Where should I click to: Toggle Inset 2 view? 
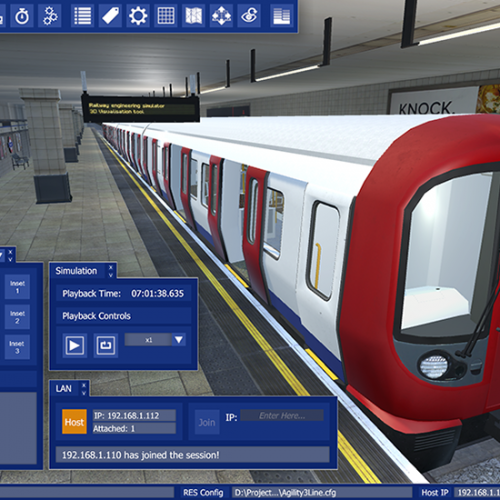coord(17,317)
